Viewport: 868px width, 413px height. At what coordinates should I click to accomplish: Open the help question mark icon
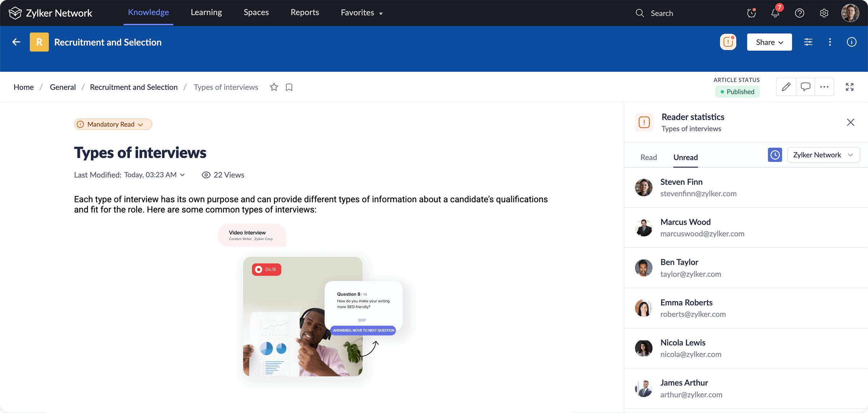pyautogui.click(x=799, y=13)
